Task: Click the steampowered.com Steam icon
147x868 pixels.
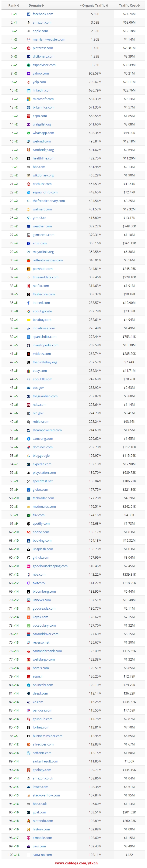Action: coord(29,430)
